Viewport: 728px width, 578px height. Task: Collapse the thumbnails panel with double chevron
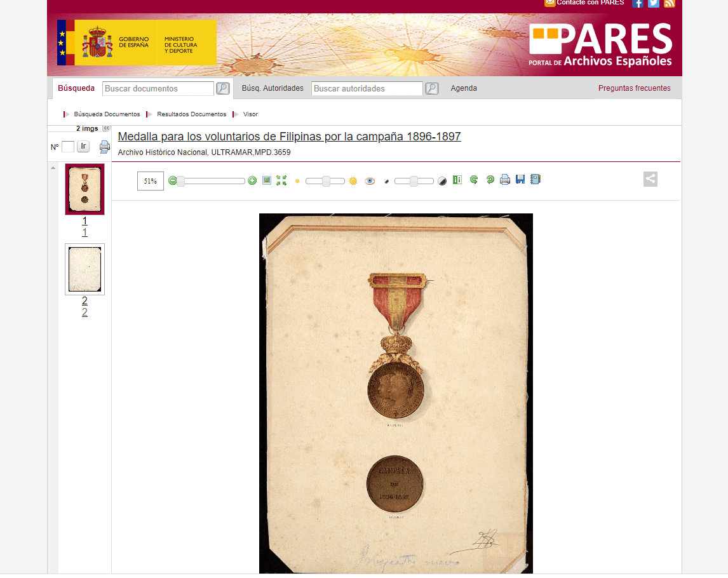(106, 128)
